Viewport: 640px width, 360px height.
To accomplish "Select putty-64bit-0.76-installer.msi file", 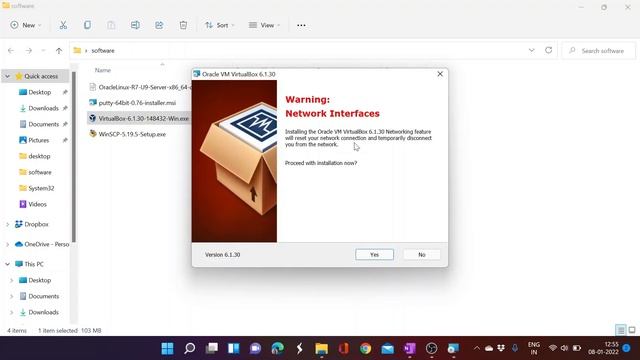I will (137, 103).
